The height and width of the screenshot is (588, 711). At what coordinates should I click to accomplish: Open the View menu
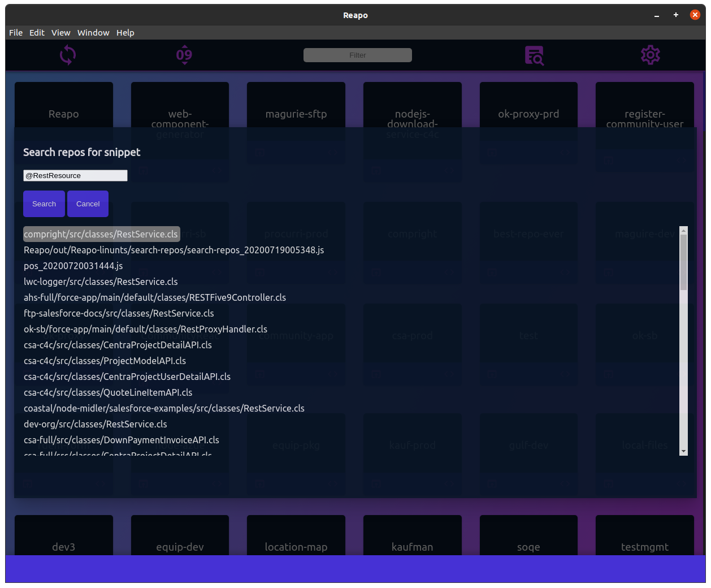tap(61, 33)
